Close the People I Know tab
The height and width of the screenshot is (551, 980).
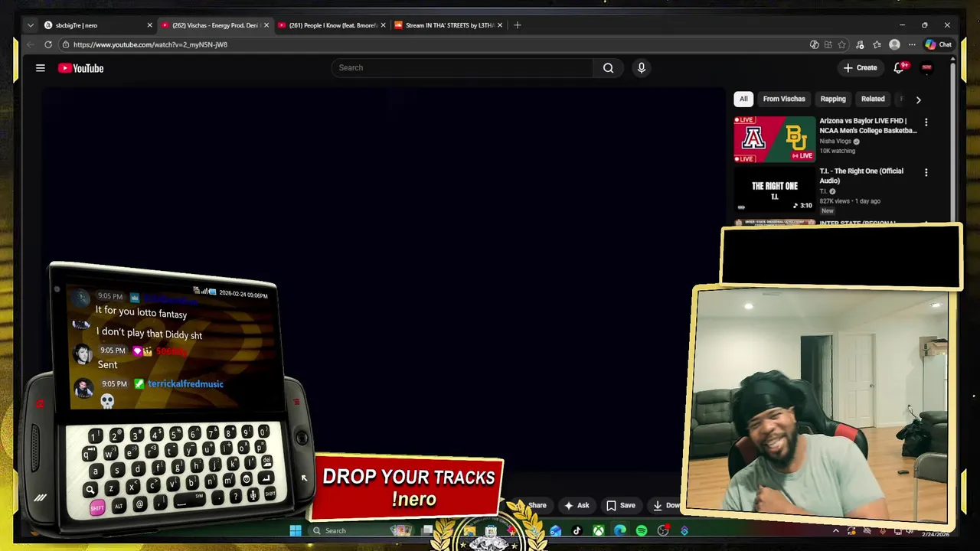[x=383, y=25]
